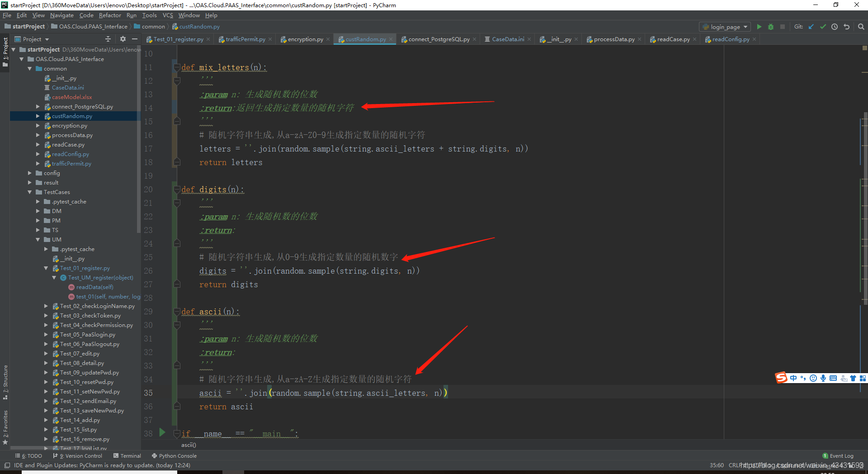Commit changes with the green checkmark
The image size is (868, 474).
823,27
